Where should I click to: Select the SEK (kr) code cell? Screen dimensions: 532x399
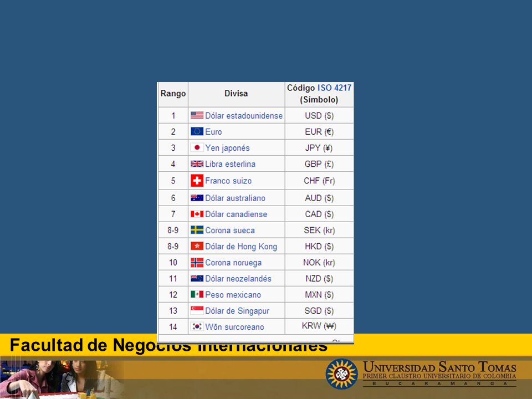click(319, 231)
